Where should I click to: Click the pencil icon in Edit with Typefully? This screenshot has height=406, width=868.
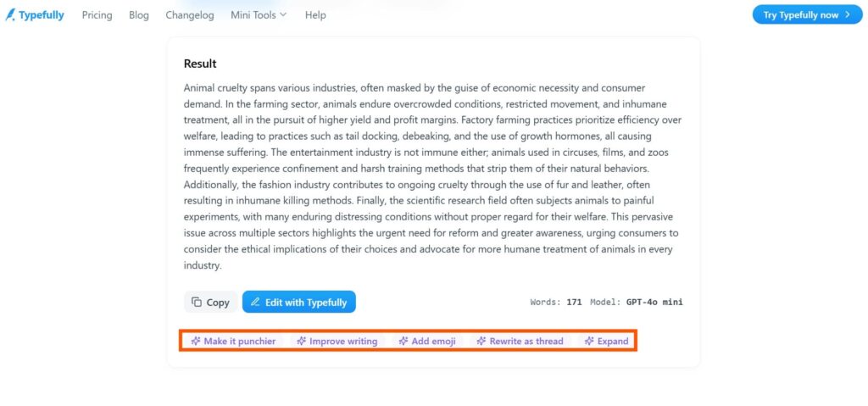point(255,302)
